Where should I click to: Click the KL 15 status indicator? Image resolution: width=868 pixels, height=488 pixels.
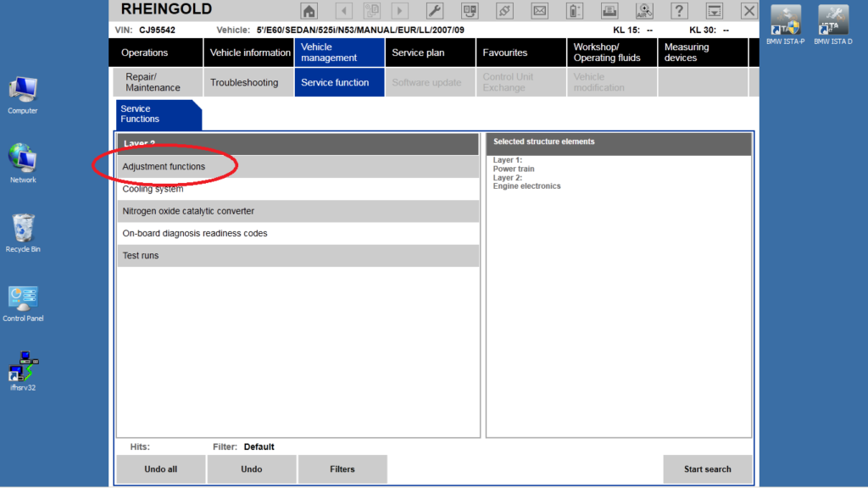point(632,30)
